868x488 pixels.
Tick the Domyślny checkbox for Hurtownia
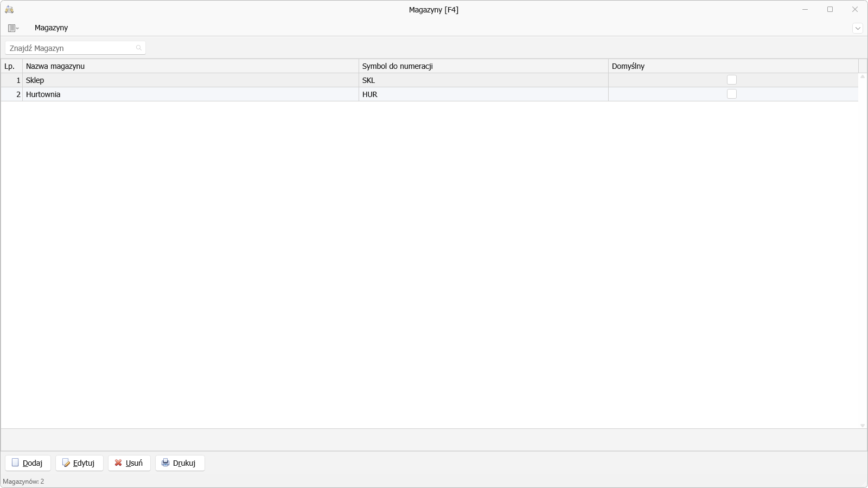point(732,94)
